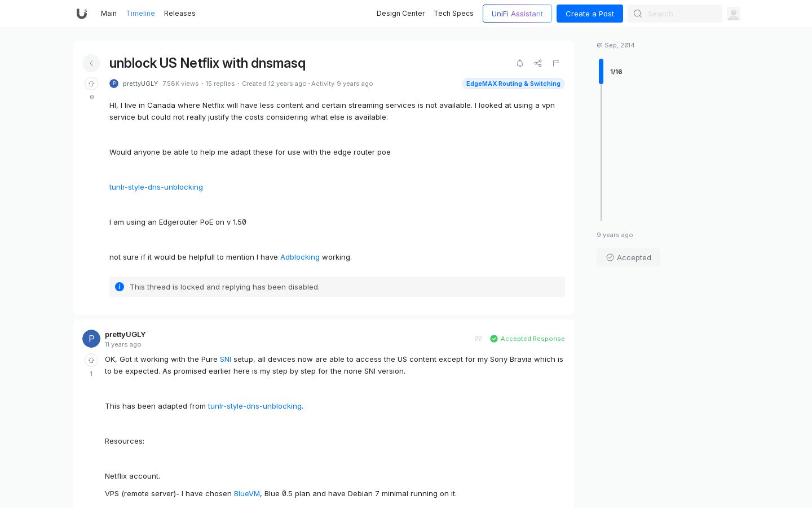
Task: Click the 9 years ago timeline end
Action: (x=615, y=235)
